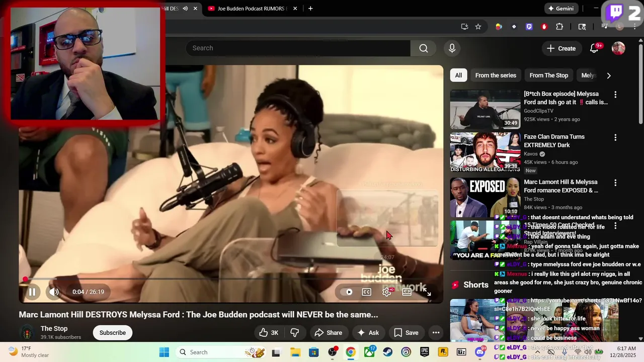The width and height of the screenshot is (644, 362).
Task: Click the red video progress bar
Action: pos(231,279)
